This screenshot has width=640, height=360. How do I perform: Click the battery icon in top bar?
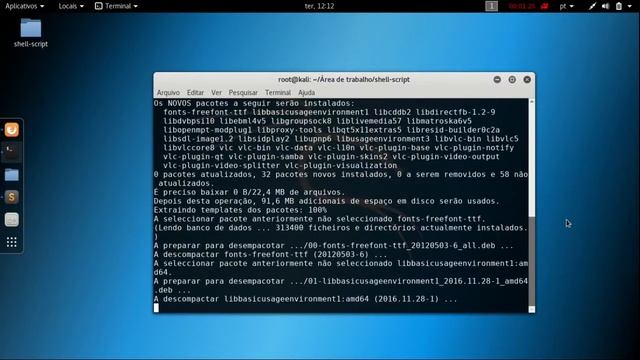[x=619, y=6]
